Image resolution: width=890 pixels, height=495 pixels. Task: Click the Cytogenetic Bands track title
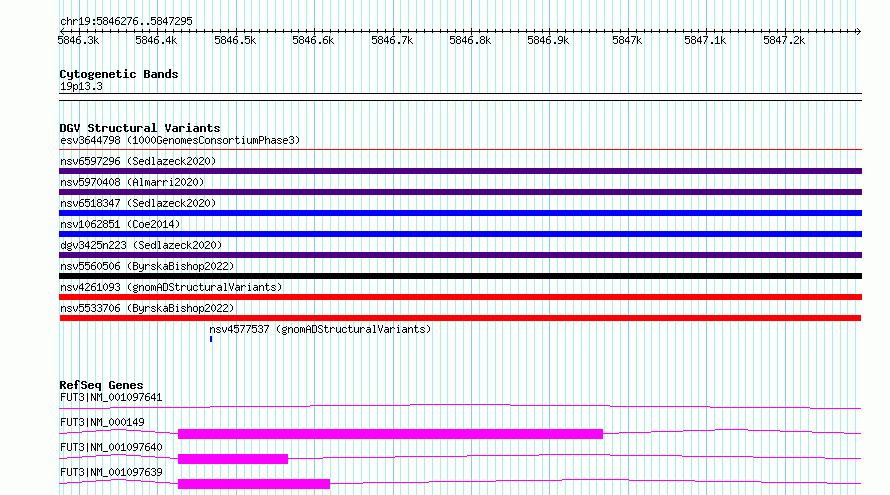[x=119, y=74]
